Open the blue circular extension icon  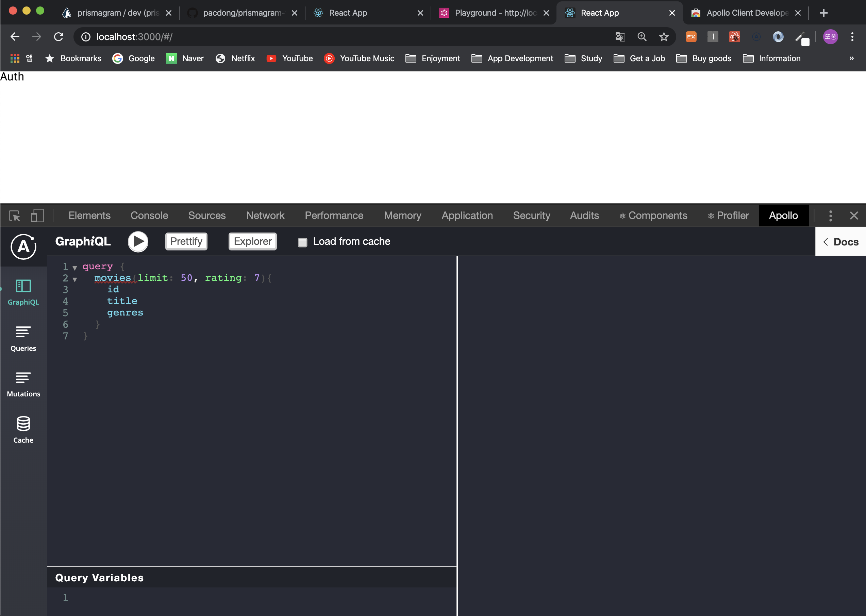coord(778,37)
